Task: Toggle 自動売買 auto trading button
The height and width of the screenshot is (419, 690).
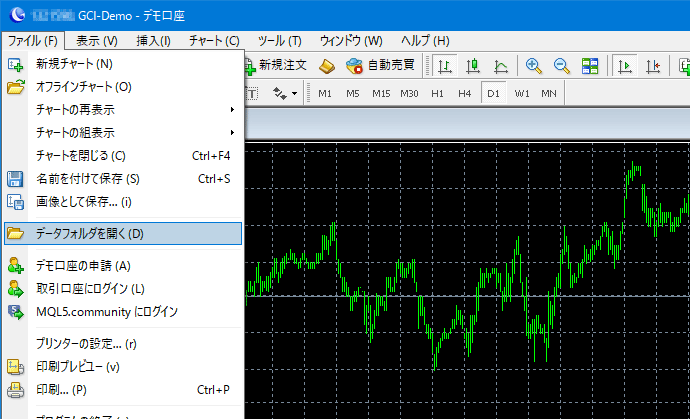Action: [x=381, y=66]
